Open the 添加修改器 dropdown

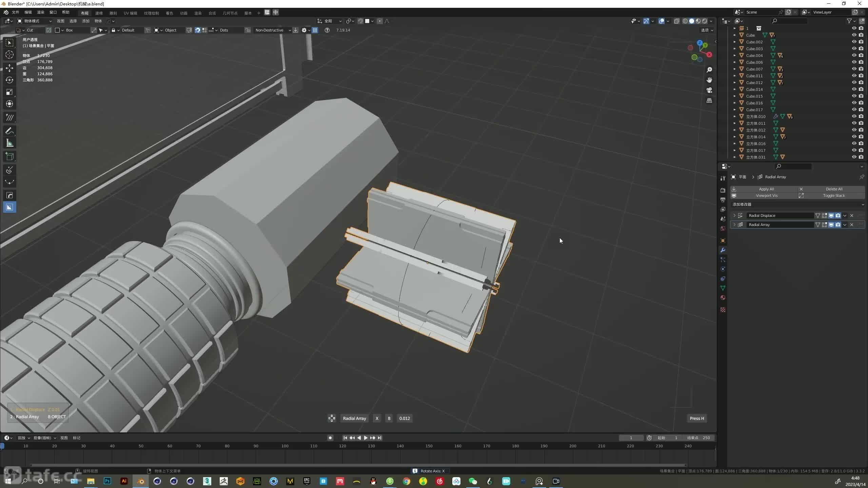pyautogui.click(x=797, y=204)
